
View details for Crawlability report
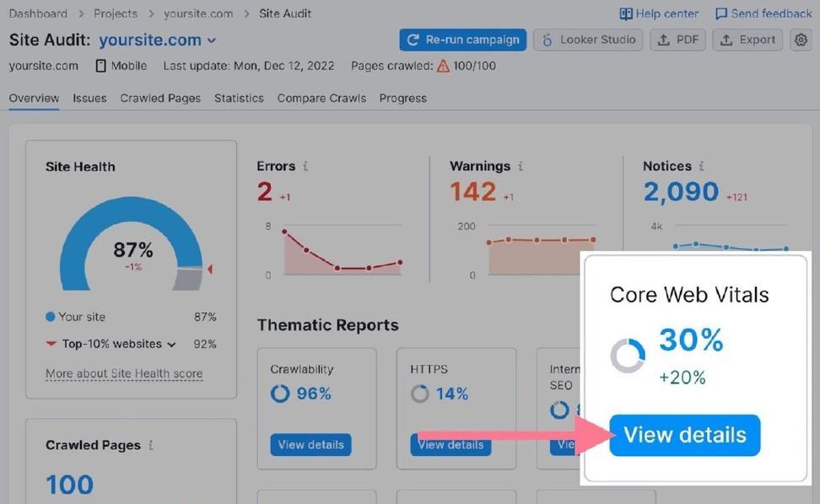coord(310,444)
